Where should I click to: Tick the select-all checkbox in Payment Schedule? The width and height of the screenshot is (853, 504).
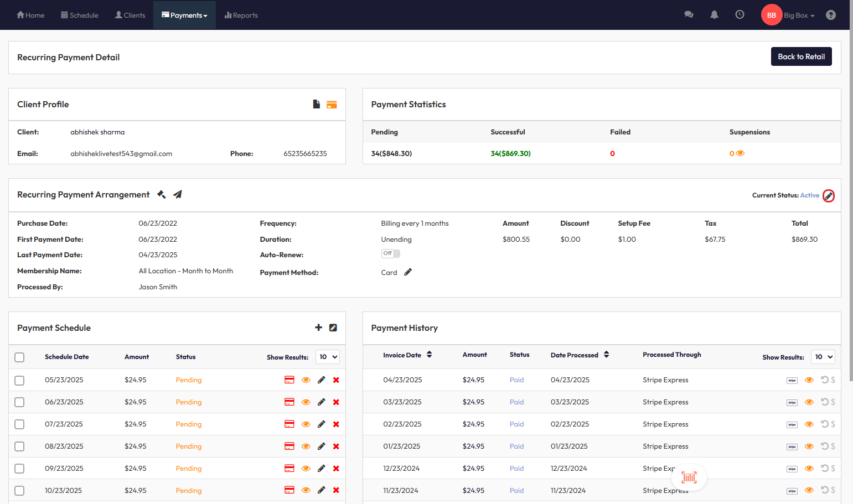coord(19,357)
